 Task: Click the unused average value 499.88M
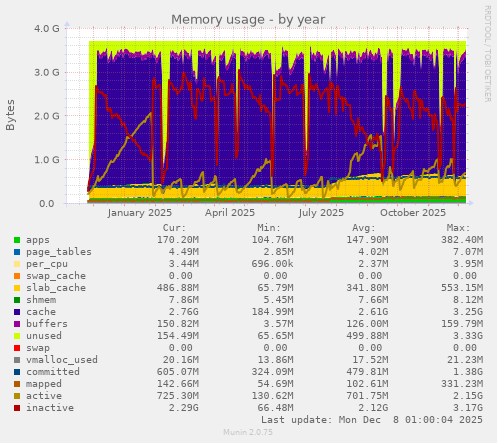point(367,336)
